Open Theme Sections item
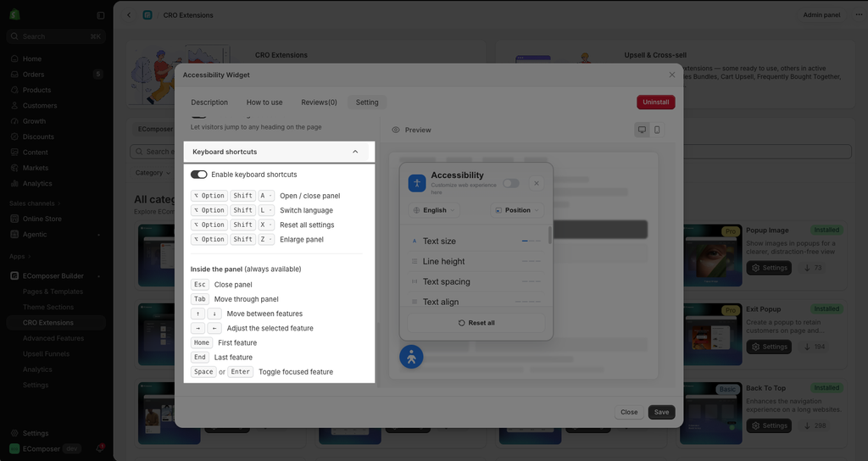 (48, 307)
